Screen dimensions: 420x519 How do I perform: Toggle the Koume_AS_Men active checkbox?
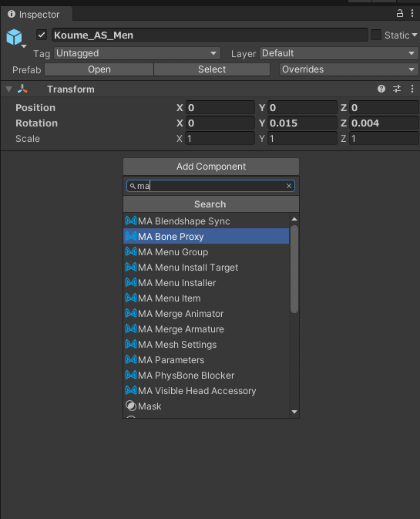pos(42,35)
